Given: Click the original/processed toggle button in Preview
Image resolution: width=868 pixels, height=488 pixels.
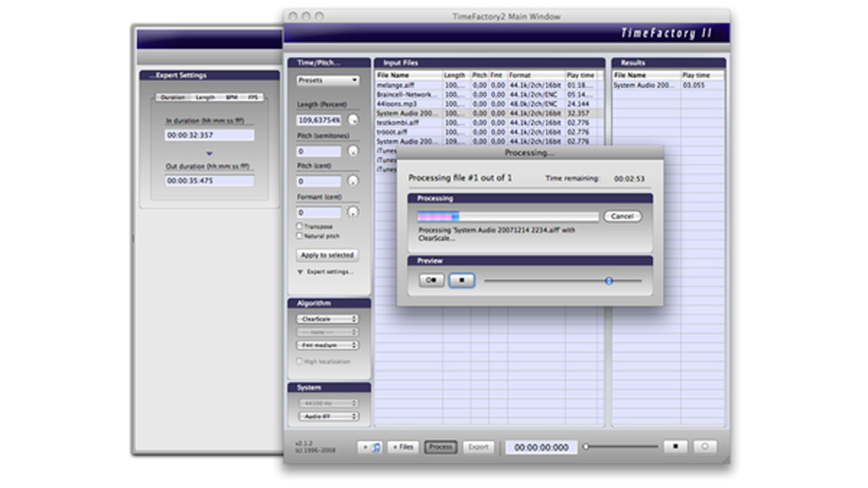Looking at the screenshot, I should point(431,280).
